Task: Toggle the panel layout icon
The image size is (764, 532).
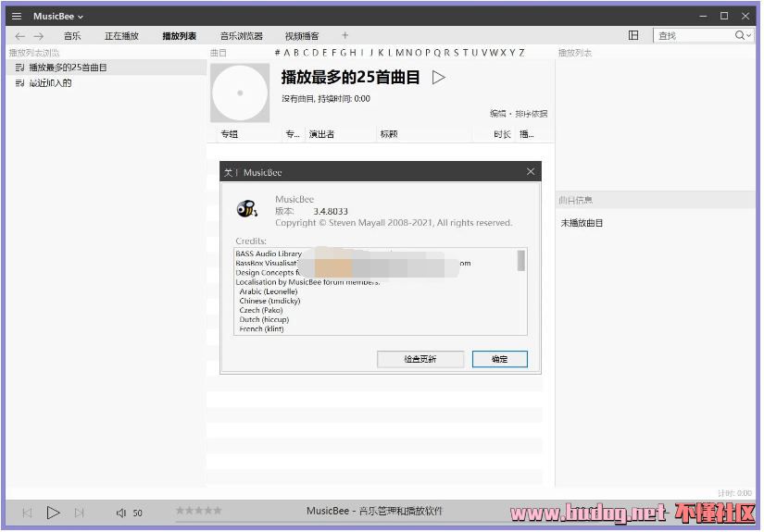Action: [632, 35]
